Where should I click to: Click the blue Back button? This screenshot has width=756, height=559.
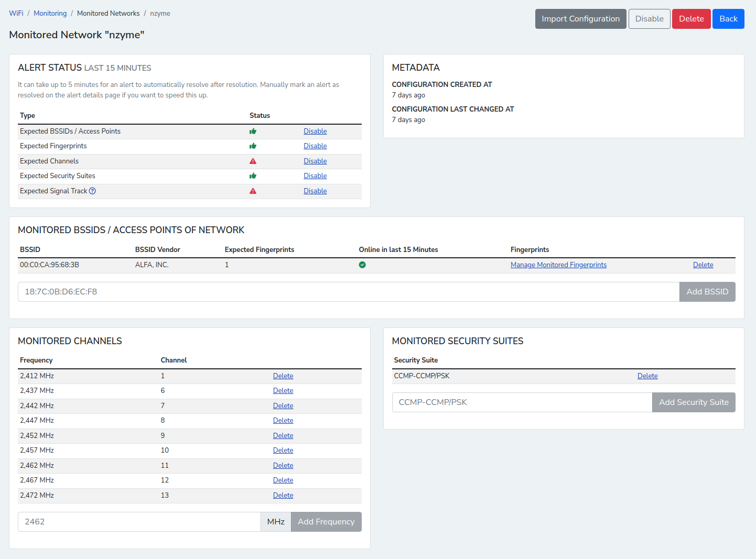pos(728,19)
